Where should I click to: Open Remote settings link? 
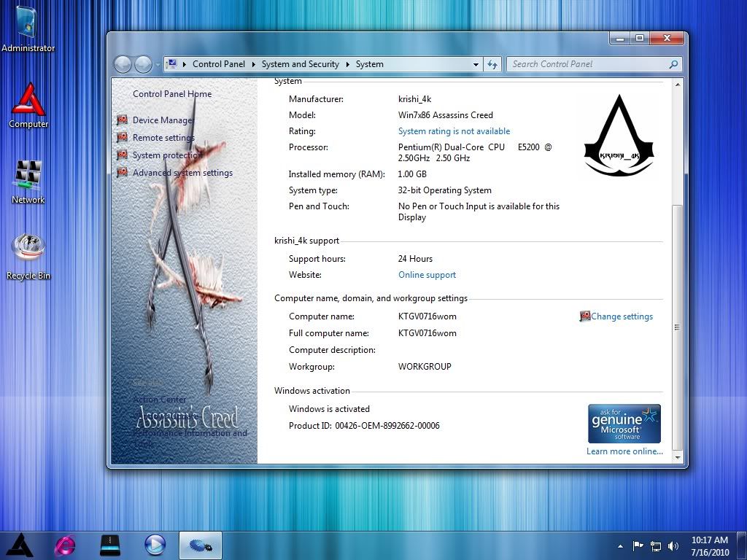click(x=163, y=138)
